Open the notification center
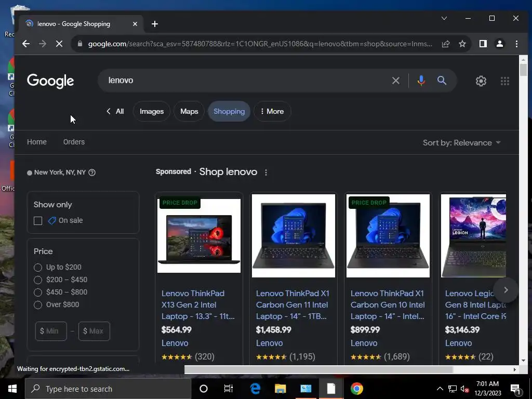 click(x=516, y=389)
